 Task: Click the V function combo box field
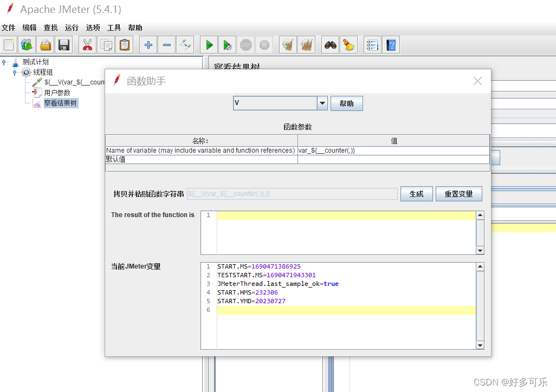pyautogui.click(x=275, y=103)
